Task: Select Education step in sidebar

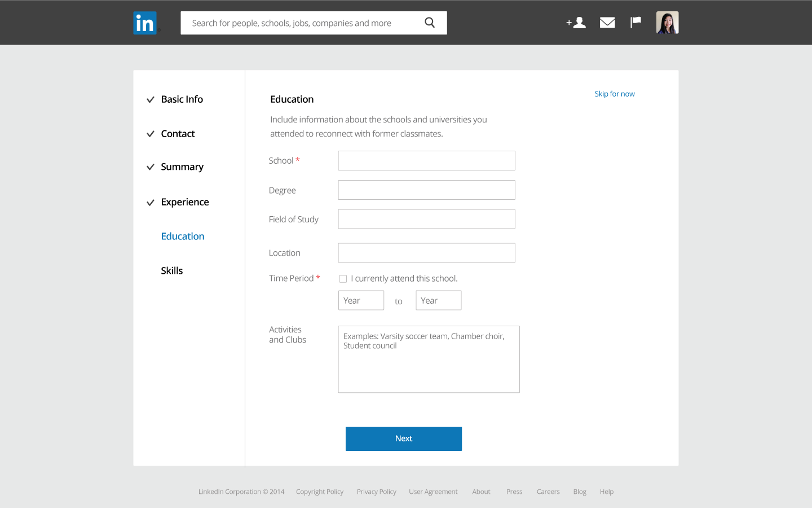Action: (183, 237)
